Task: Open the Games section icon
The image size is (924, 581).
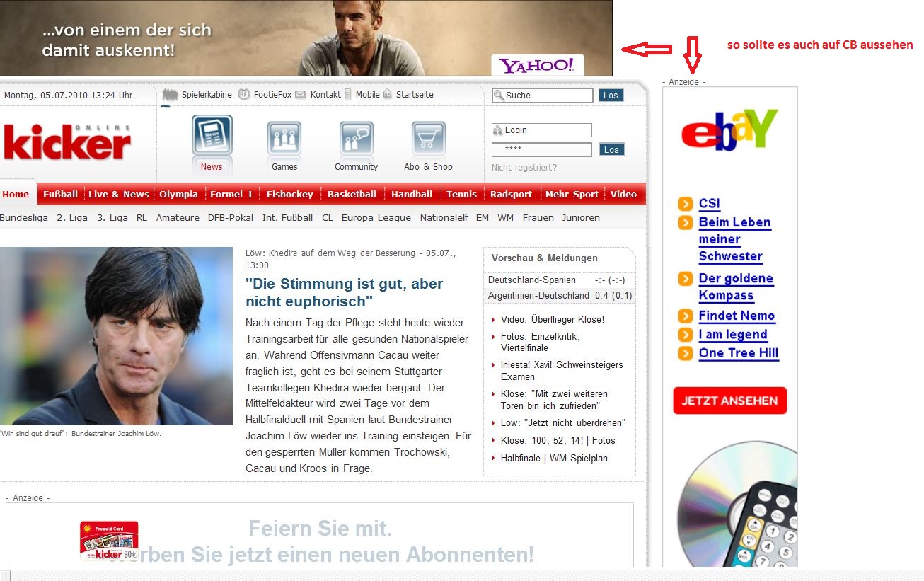Action: (284, 139)
